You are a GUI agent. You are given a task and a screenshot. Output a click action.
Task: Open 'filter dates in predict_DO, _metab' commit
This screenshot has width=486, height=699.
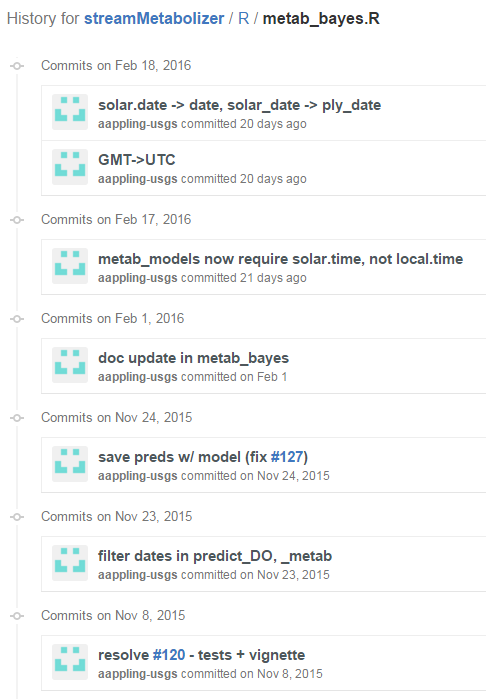pyautogui.click(x=215, y=556)
